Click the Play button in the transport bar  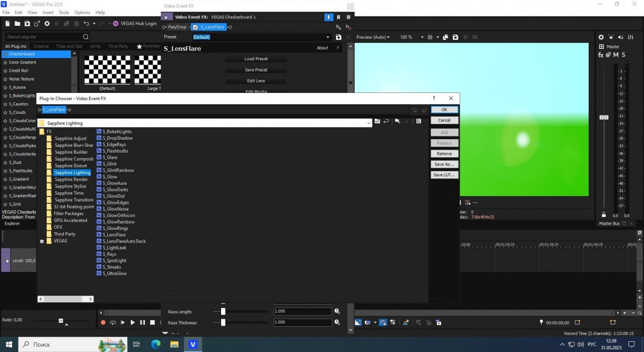pos(133,322)
